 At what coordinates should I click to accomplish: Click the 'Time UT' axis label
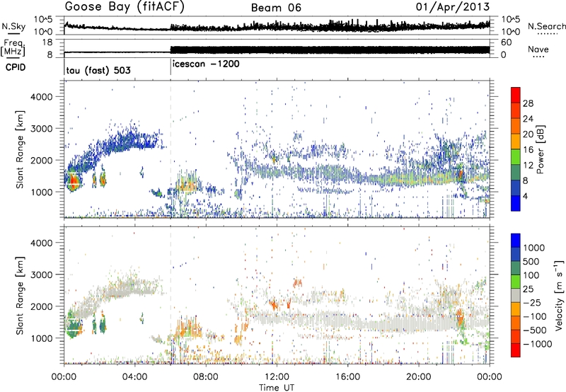pyautogui.click(x=277, y=388)
